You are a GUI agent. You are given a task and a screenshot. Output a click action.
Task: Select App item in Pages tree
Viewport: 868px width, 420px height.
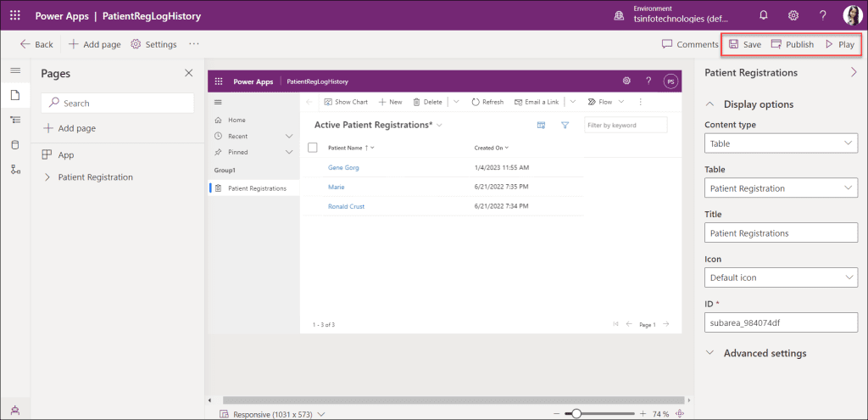(x=58, y=155)
